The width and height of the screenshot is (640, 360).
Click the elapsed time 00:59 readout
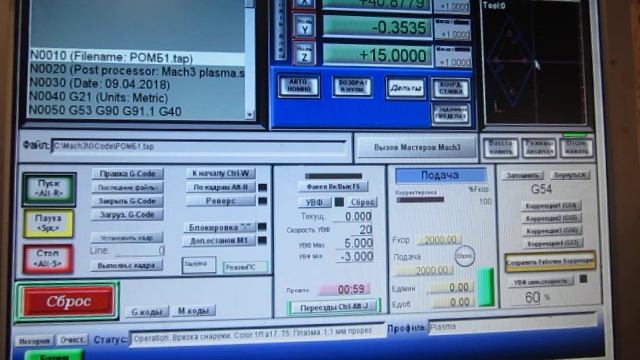[344, 289]
